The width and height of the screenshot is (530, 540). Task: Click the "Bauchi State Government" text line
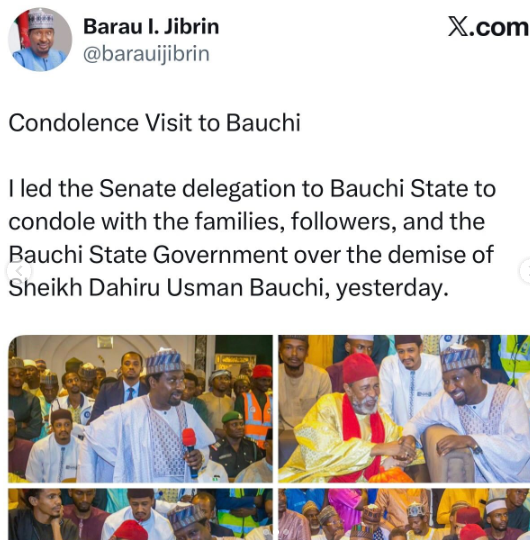pos(148,255)
